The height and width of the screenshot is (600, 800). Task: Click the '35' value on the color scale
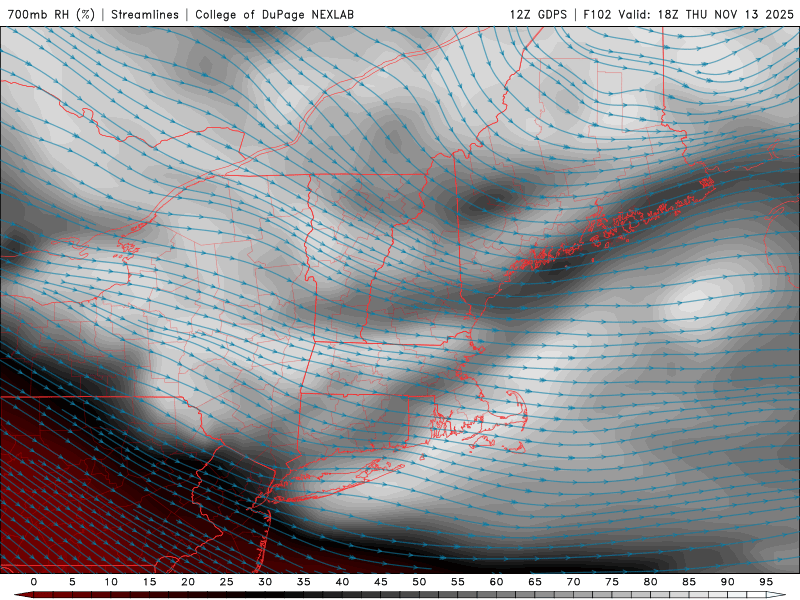(304, 582)
